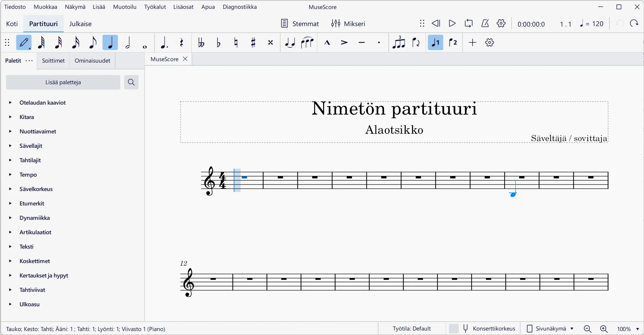The width and height of the screenshot is (644, 335).
Task: Open the Mikseri mixer panel
Action: coord(348,24)
